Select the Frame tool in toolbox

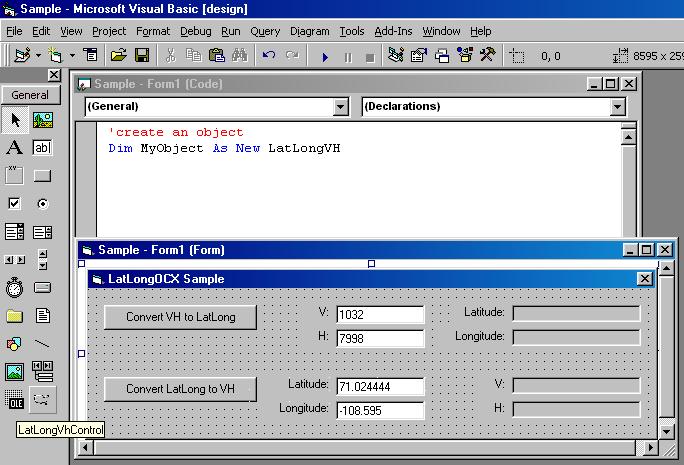tap(15, 175)
